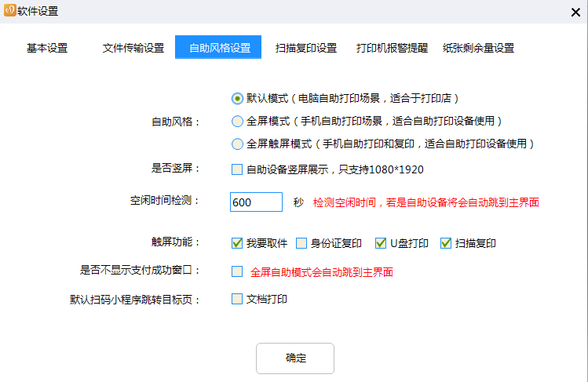Click the 软件设置 window title text
The image size is (588, 382).
[x=38, y=11]
